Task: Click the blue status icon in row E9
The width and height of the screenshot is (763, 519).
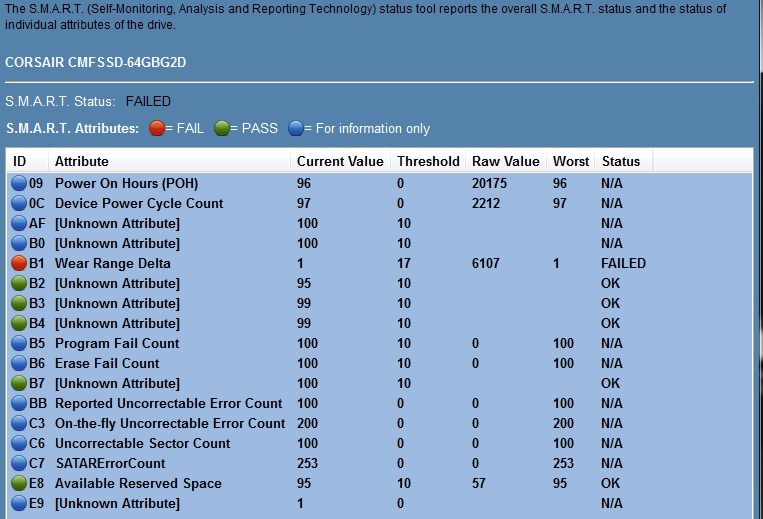Action: coord(19,503)
